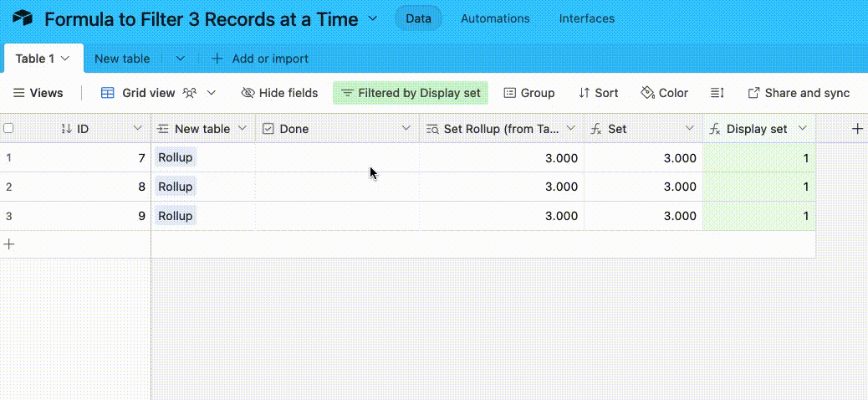This screenshot has width=868, height=400.
Task: Click the Set Rollup column header
Action: 502,129
